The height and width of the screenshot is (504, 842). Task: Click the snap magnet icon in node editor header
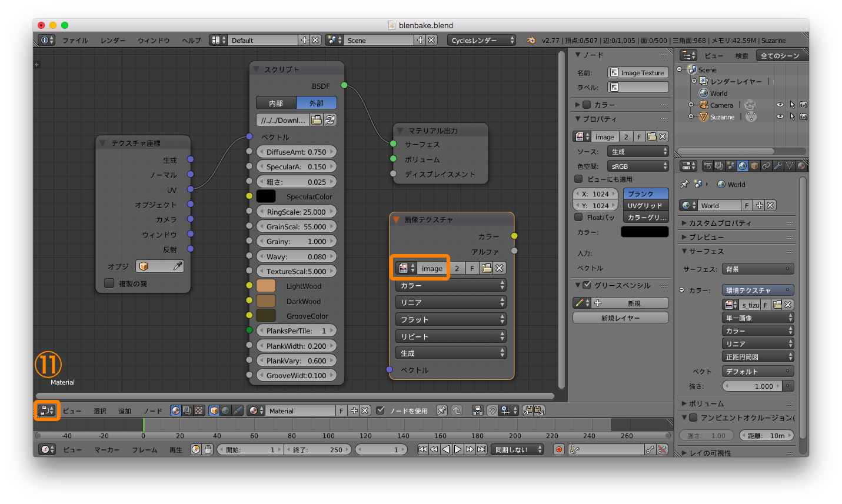(x=492, y=410)
